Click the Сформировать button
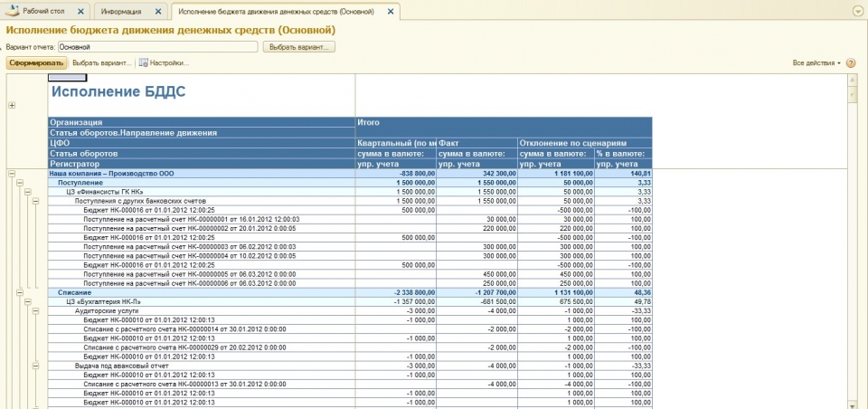The height and width of the screenshot is (409, 868). coord(37,63)
